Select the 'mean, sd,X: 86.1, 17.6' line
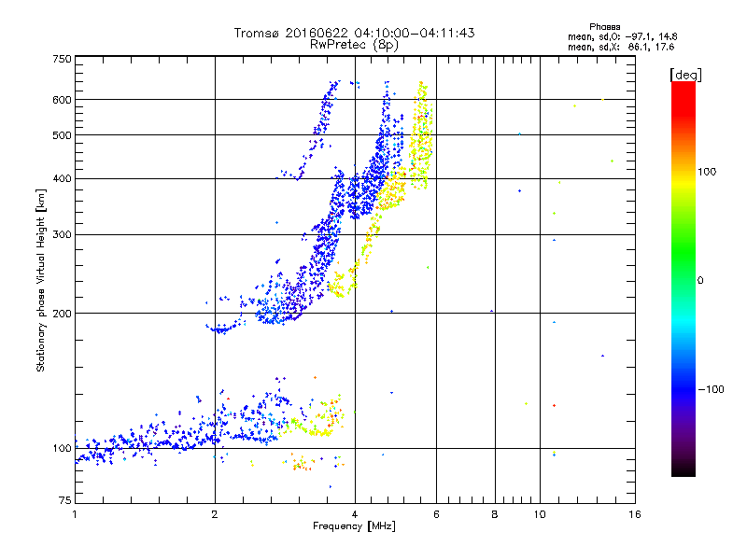Viewport: 747px width, 560px height. click(x=621, y=47)
